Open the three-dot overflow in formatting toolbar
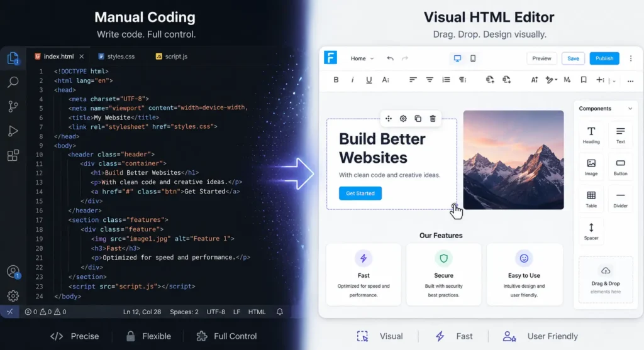This screenshot has height=350, width=644. tap(630, 81)
